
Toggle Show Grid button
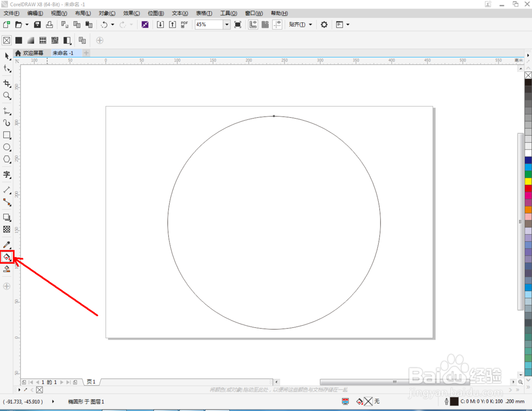(265, 24)
